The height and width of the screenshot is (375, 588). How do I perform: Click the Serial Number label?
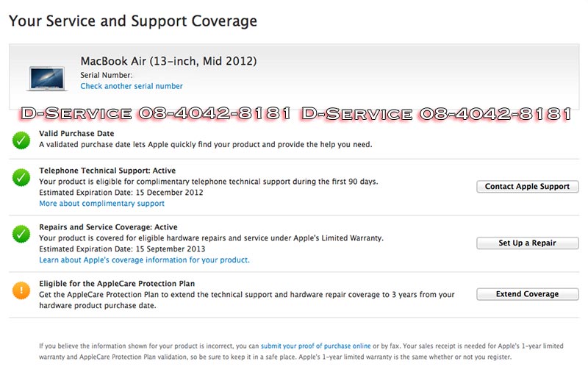click(106, 75)
